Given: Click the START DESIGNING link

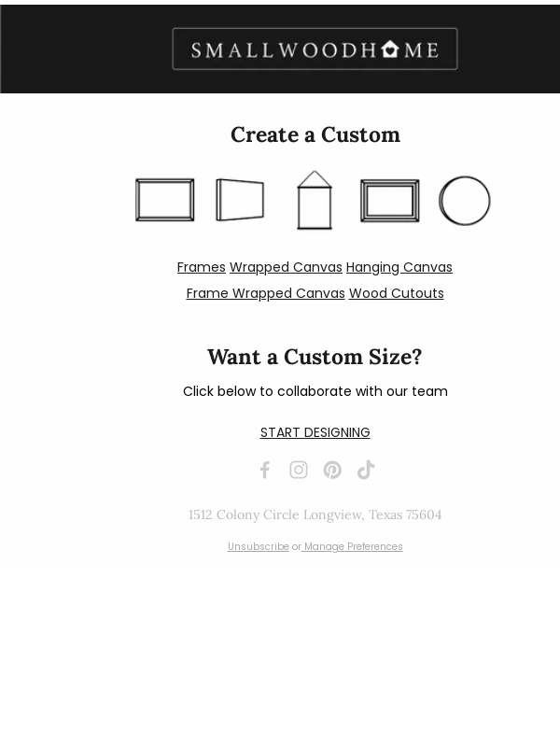Looking at the screenshot, I should coord(315,432).
